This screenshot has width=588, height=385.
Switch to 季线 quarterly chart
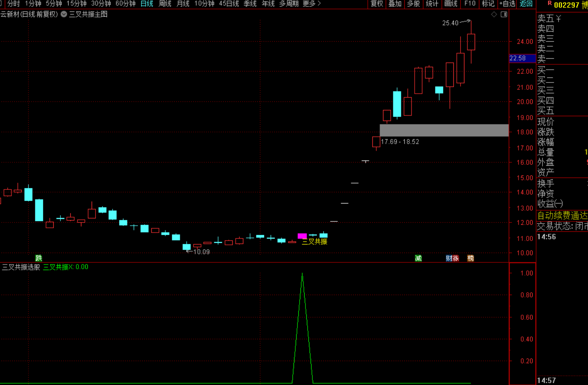click(250, 4)
